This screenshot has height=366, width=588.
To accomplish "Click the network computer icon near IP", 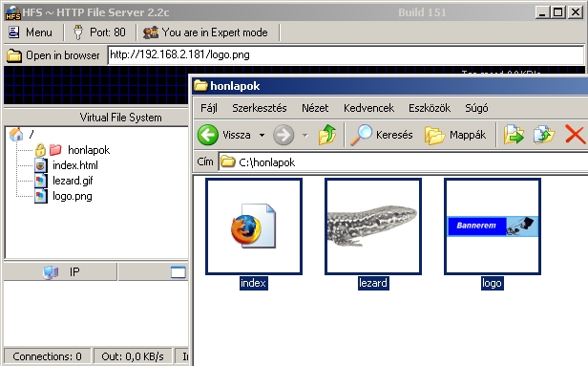I will pos(51,272).
